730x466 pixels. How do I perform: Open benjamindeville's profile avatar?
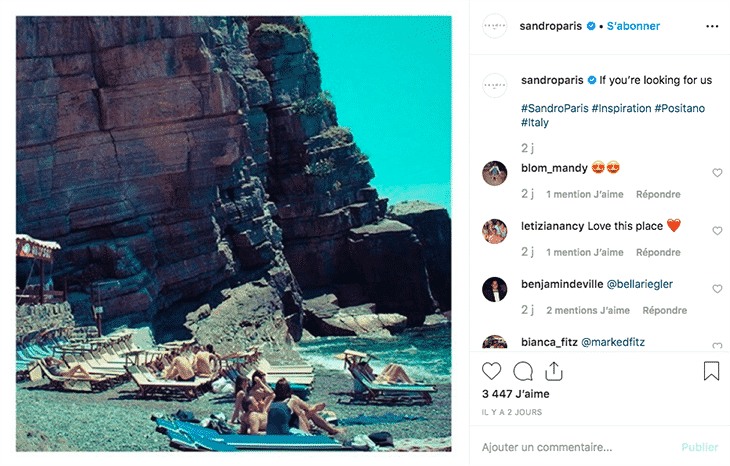tap(495, 290)
